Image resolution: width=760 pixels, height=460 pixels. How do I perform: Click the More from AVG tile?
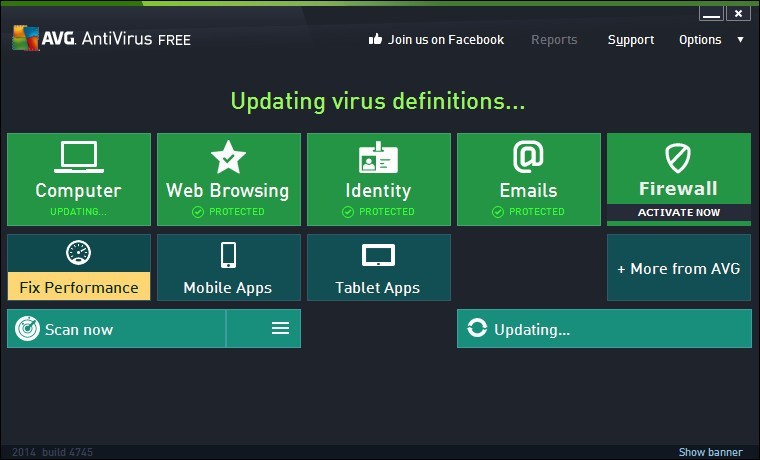click(x=679, y=268)
